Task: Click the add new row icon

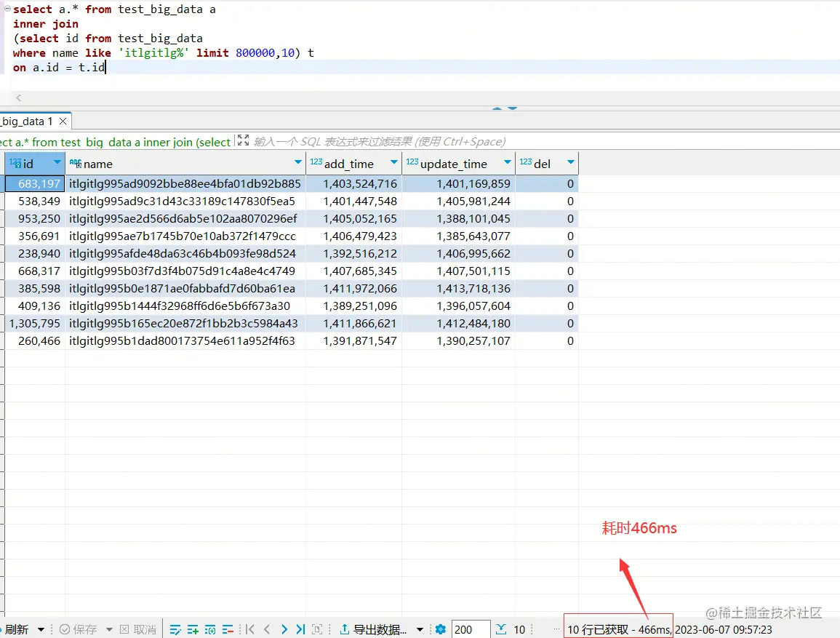Action: point(192,629)
